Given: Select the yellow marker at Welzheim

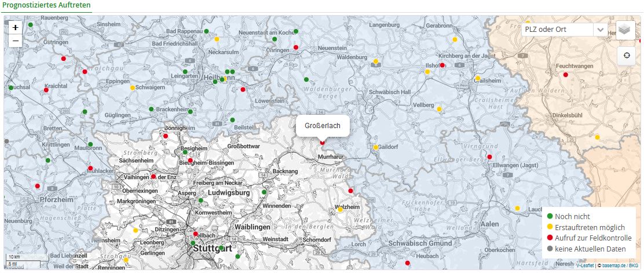Looking at the screenshot, I should 340,210.
